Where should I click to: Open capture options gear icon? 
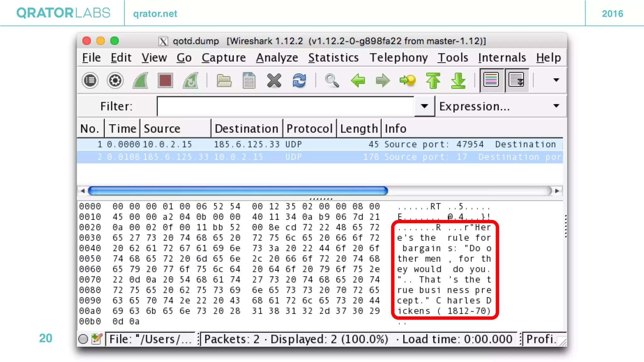(x=115, y=80)
